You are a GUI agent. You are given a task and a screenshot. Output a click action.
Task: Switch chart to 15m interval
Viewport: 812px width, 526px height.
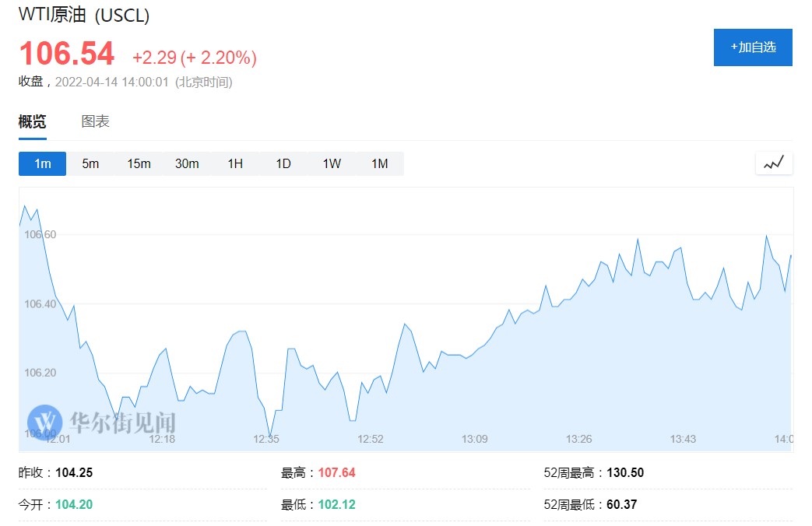(139, 163)
